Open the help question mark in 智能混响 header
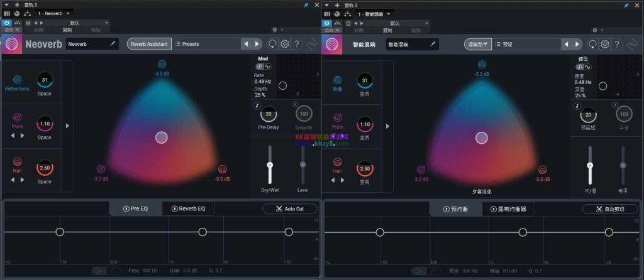This screenshot has height=280, width=644. (616, 44)
